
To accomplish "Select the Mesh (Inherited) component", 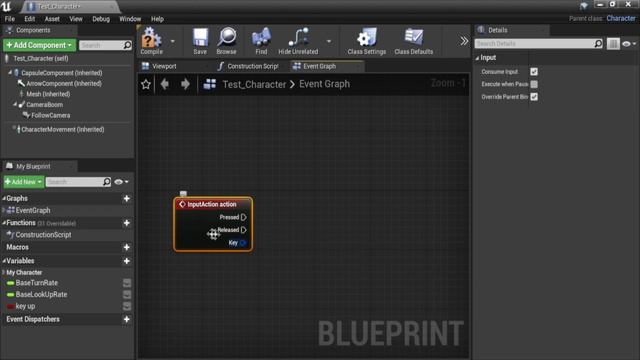I will point(48,94).
